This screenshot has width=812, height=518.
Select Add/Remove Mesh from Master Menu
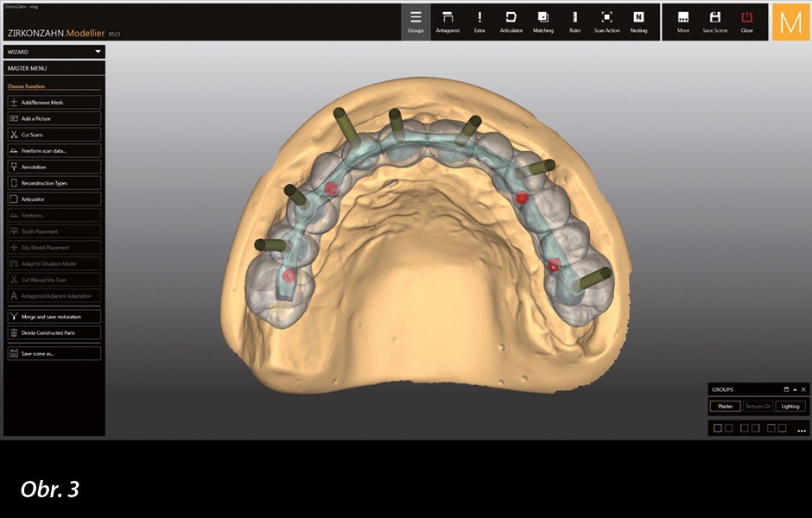tap(54, 102)
